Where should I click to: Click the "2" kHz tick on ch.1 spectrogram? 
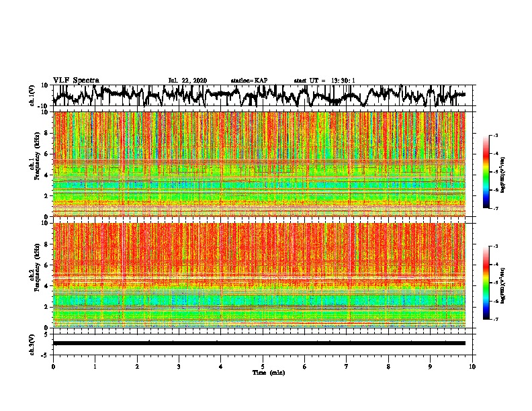tap(47, 195)
